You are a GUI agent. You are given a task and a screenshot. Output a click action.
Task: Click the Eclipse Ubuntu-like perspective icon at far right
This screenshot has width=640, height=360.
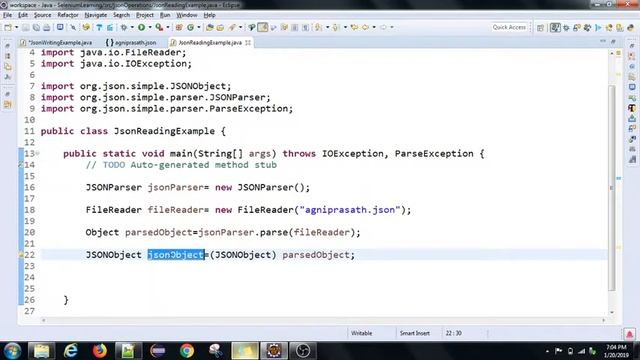630,27
